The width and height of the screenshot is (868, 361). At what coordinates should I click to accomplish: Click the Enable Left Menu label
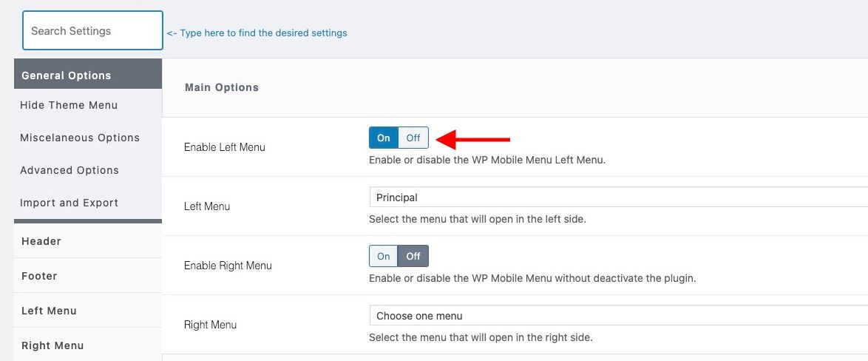(x=224, y=147)
